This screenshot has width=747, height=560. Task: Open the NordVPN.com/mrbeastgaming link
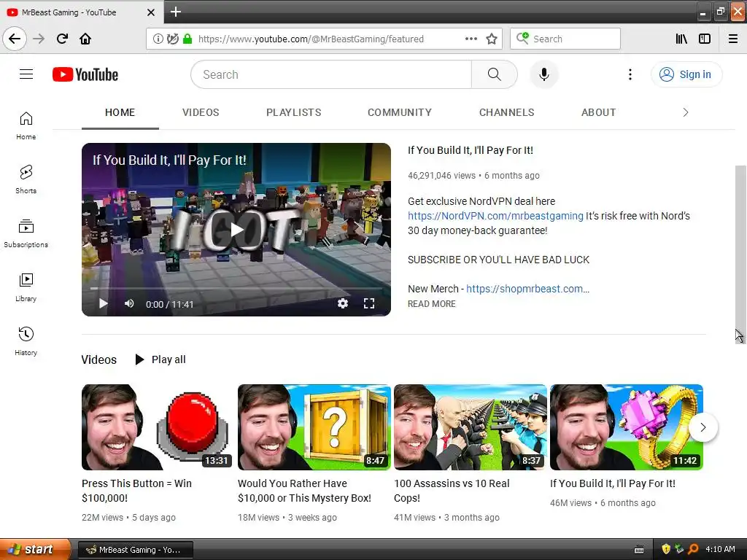[x=495, y=216]
